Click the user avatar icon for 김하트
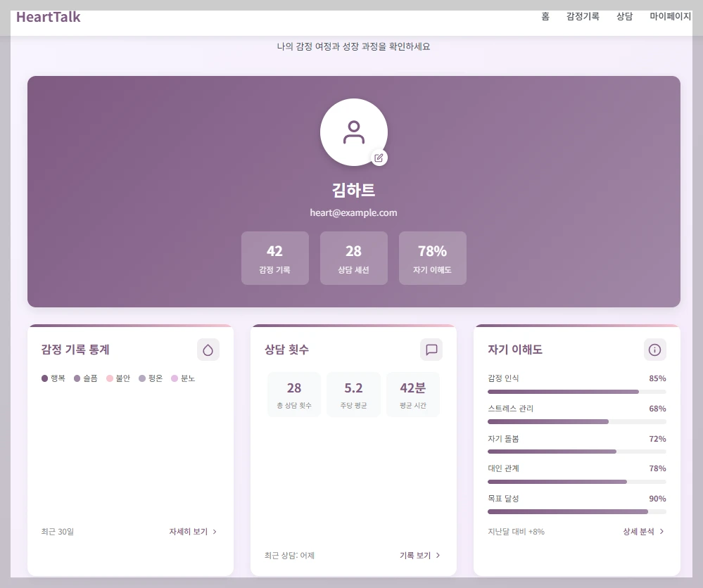 [354, 132]
